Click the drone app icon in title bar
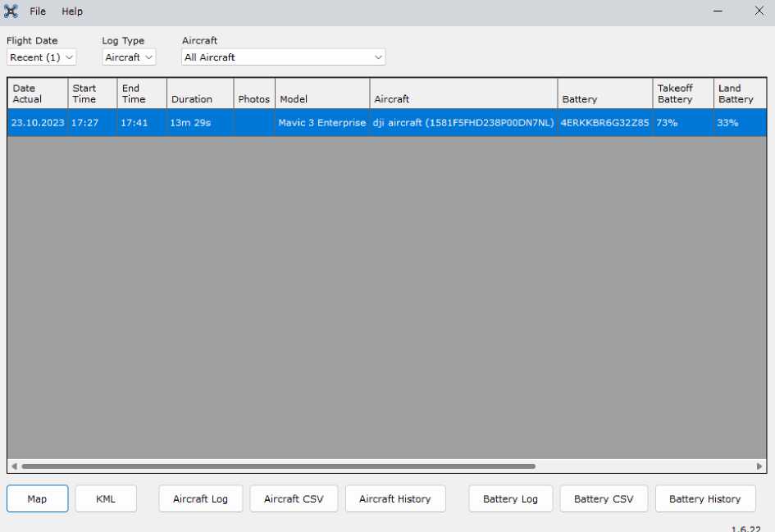Viewport: 775px width, 532px height. tap(11, 11)
